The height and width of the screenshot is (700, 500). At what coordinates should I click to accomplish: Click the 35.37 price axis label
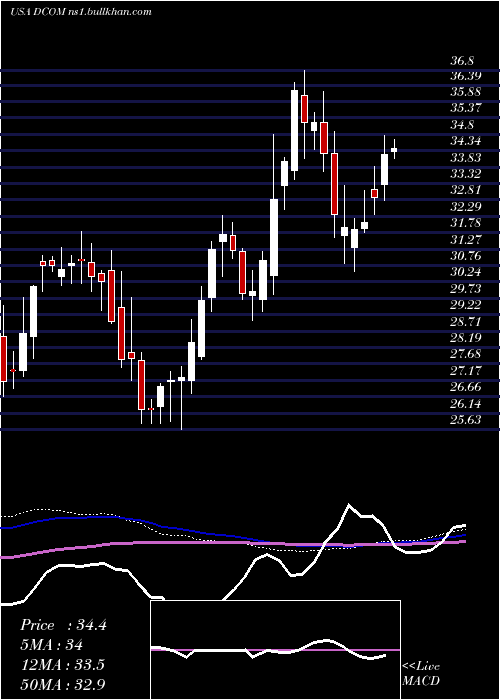pyautogui.click(x=466, y=108)
